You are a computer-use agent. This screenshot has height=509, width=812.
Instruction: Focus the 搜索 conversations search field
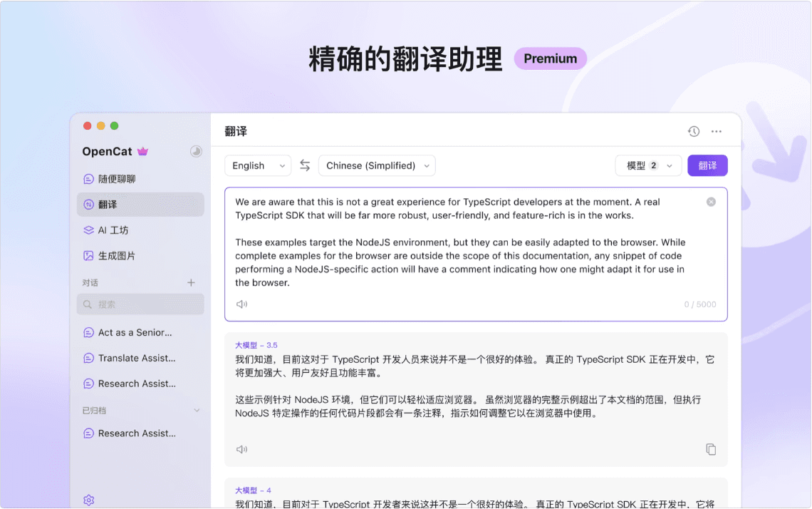[140, 304]
